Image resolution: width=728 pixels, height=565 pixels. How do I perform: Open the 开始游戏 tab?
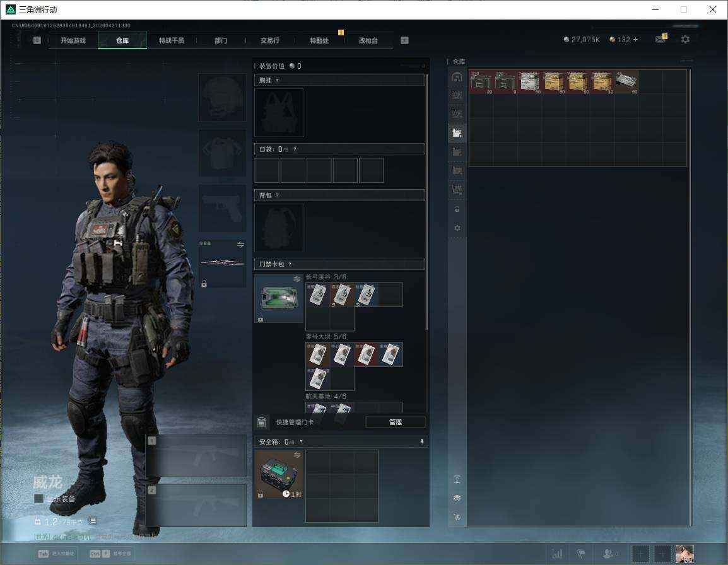tap(73, 40)
